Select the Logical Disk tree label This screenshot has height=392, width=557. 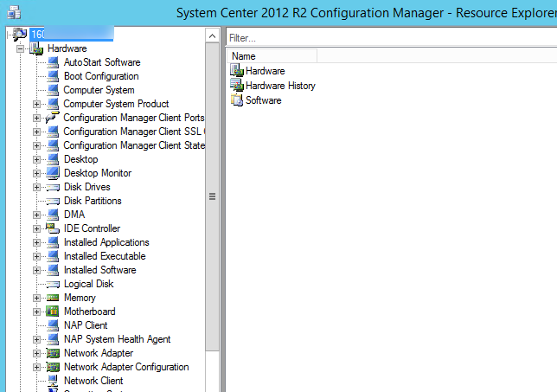pos(88,284)
